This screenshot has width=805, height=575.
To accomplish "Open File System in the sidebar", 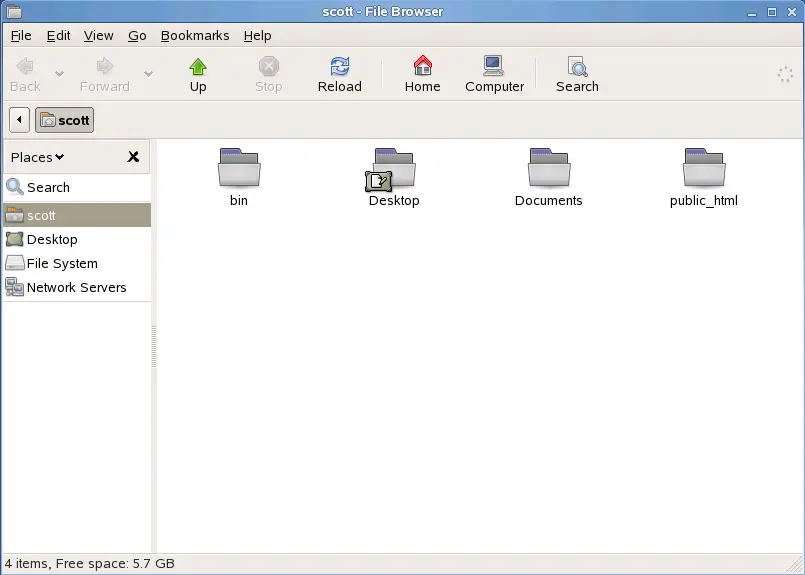I will [62, 263].
